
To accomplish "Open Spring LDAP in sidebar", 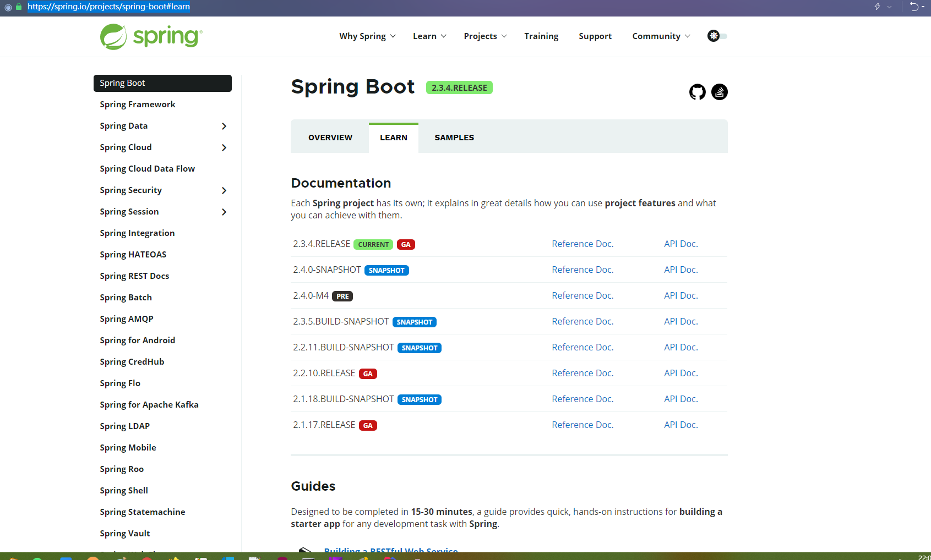I will (x=125, y=426).
